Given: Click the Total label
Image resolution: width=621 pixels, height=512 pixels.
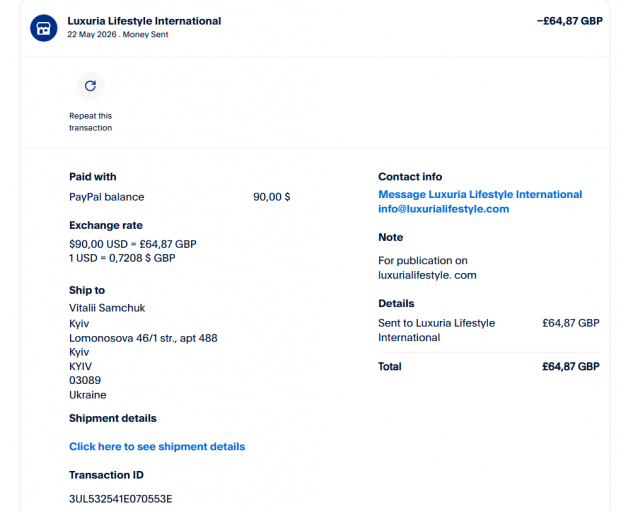Looking at the screenshot, I should [x=390, y=367].
